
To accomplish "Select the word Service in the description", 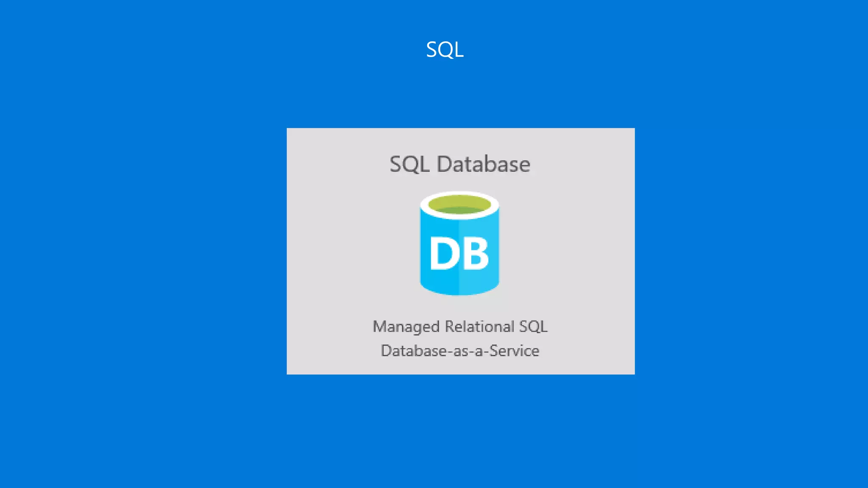I will pos(515,351).
